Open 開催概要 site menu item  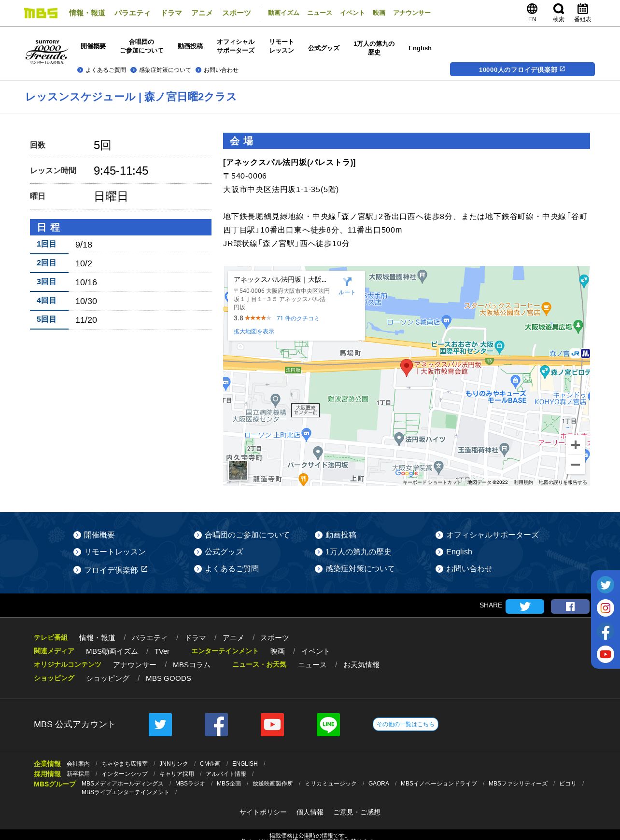click(93, 46)
